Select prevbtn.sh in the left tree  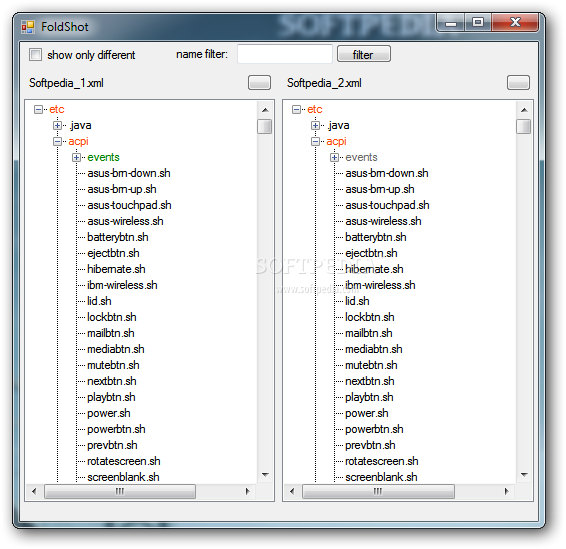click(112, 445)
